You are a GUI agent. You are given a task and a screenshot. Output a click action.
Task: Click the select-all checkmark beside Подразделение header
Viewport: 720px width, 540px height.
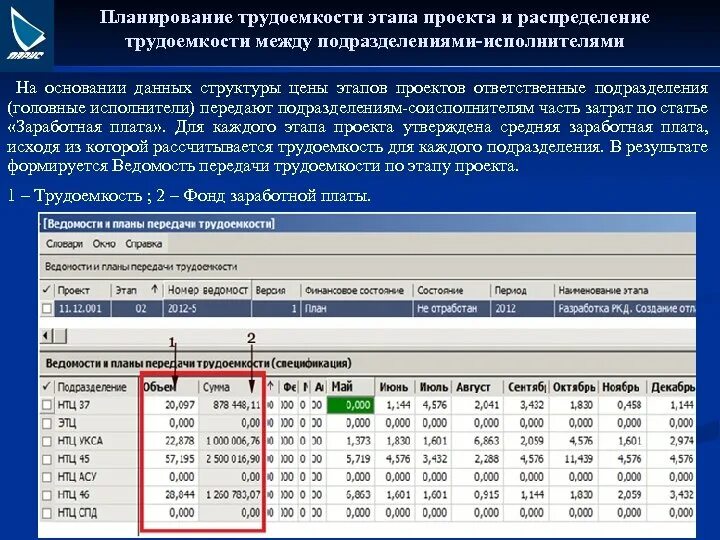click(x=46, y=387)
